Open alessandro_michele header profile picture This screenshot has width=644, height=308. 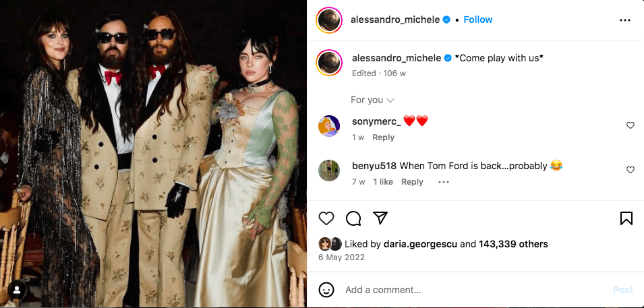click(x=329, y=20)
